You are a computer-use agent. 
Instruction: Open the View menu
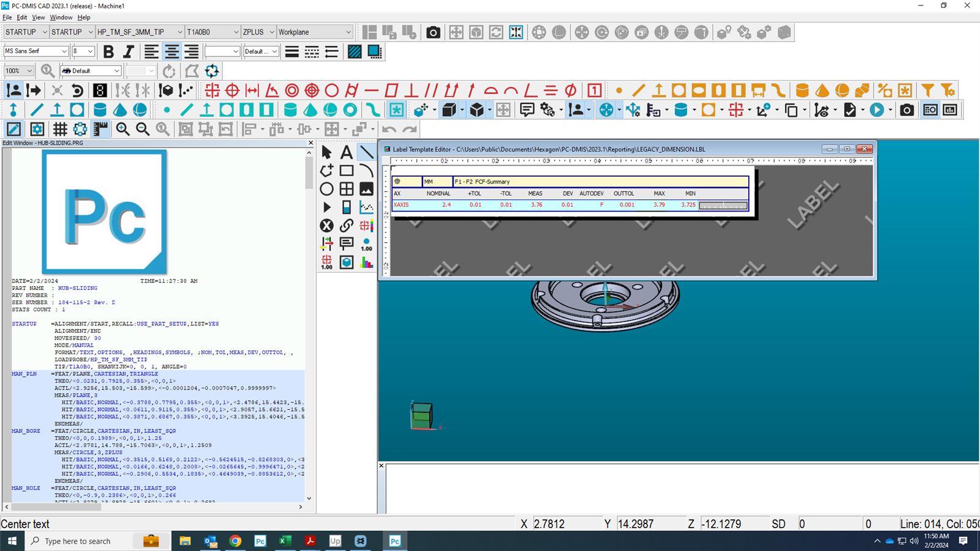pos(38,17)
